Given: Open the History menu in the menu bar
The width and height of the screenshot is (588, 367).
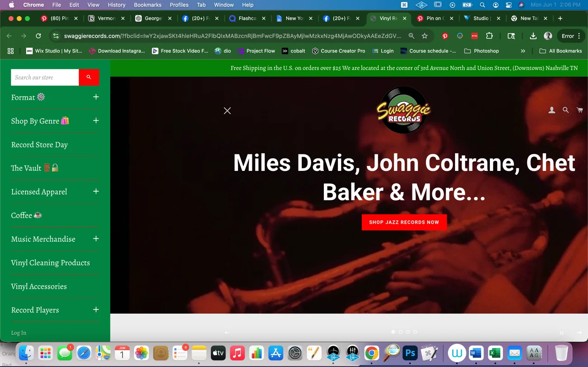Looking at the screenshot, I should [116, 5].
